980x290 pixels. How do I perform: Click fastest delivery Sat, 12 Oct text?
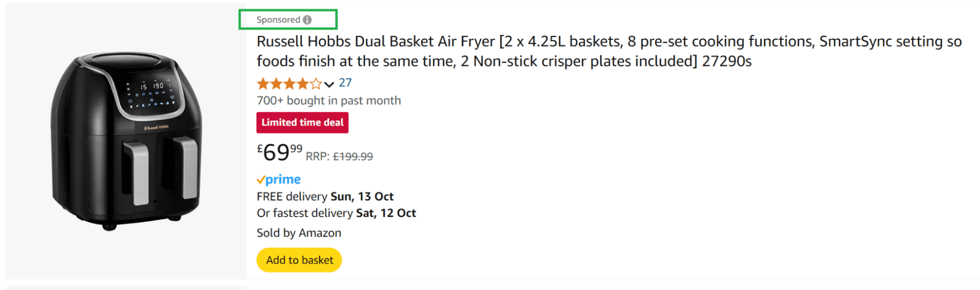coord(336,213)
